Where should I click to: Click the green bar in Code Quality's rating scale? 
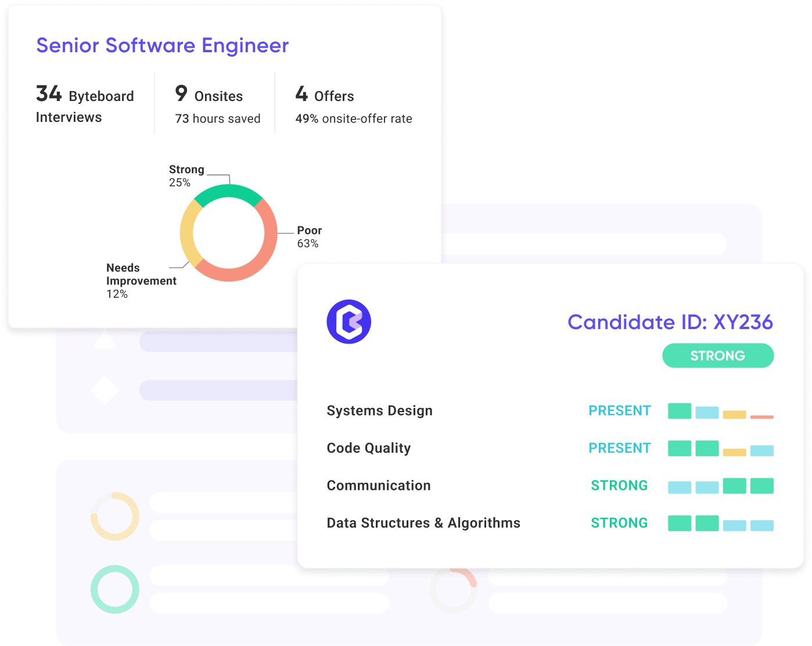click(x=678, y=448)
